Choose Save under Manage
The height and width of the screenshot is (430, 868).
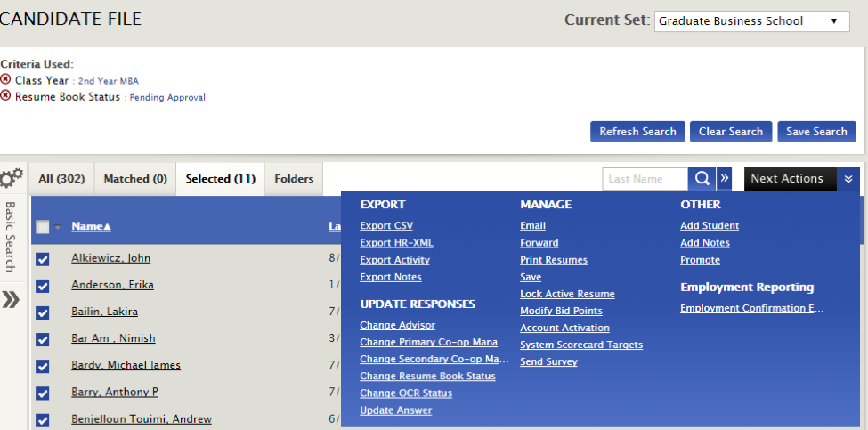(x=531, y=277)
